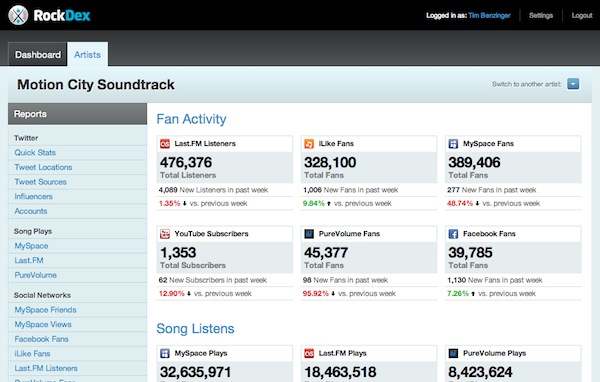600x382 pixels.
Task: Open the MySpace Friends report
Action: click(x=46, y=310)
